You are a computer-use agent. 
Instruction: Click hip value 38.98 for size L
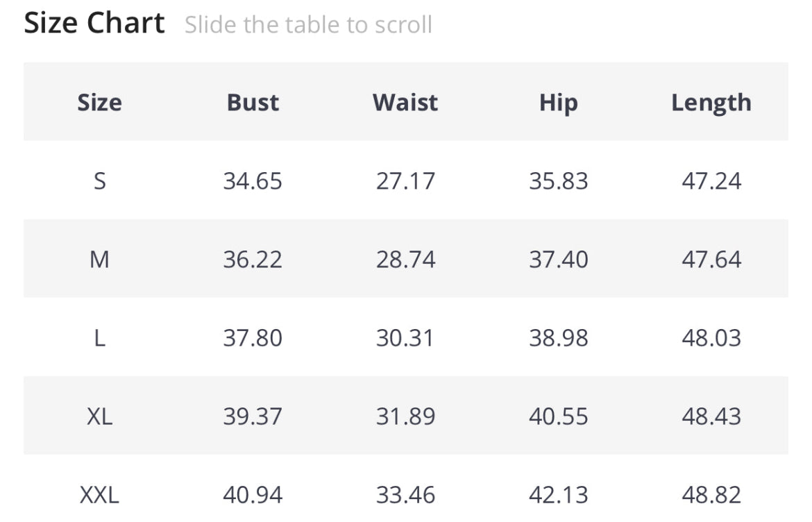point(558,337)
